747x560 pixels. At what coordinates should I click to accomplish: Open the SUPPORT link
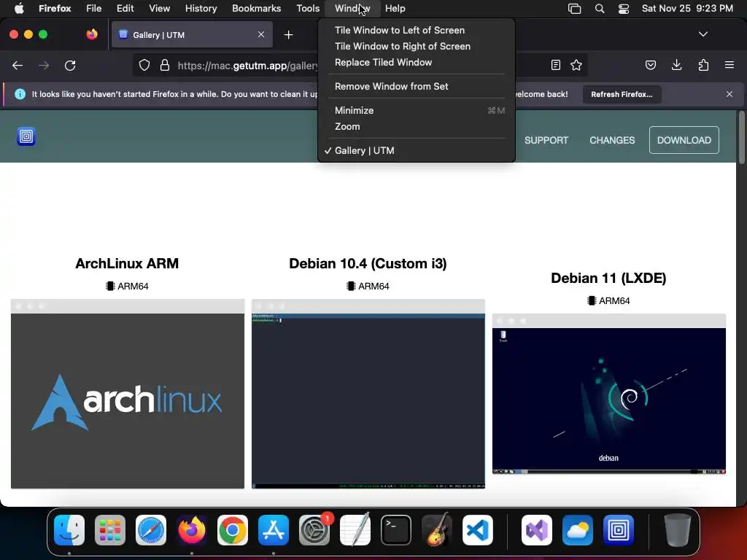546,141
